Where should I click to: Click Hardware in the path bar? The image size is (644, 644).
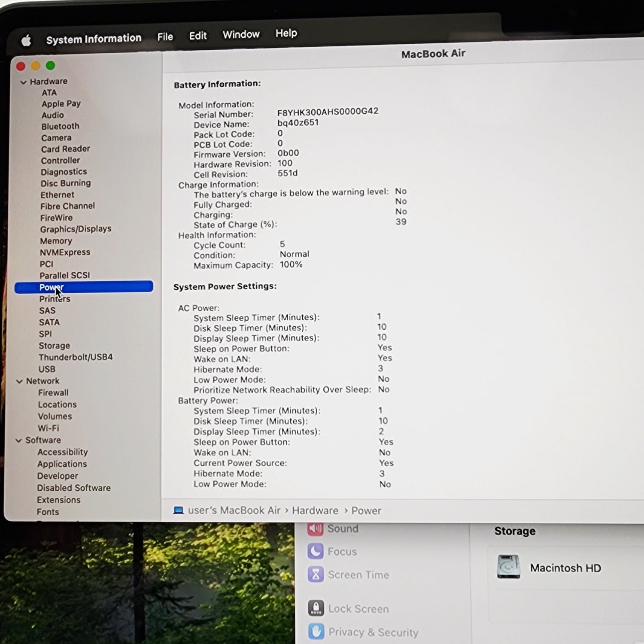point(315,510)
